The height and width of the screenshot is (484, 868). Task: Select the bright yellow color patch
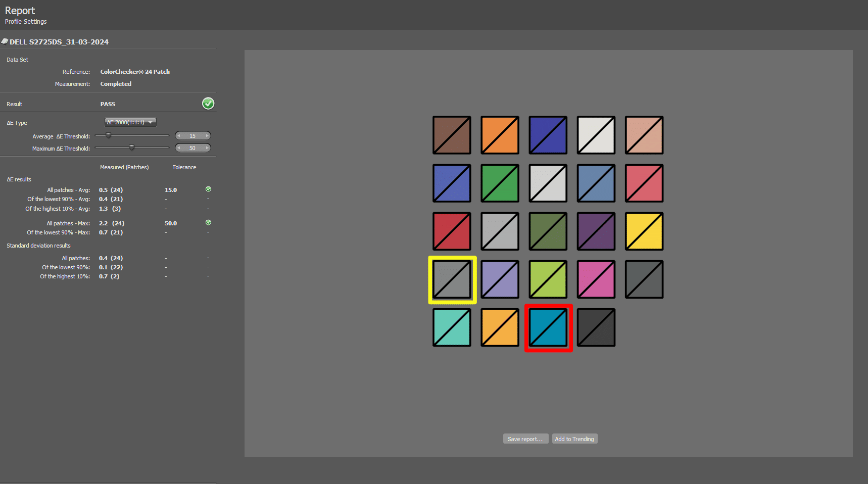pos(644,231)
